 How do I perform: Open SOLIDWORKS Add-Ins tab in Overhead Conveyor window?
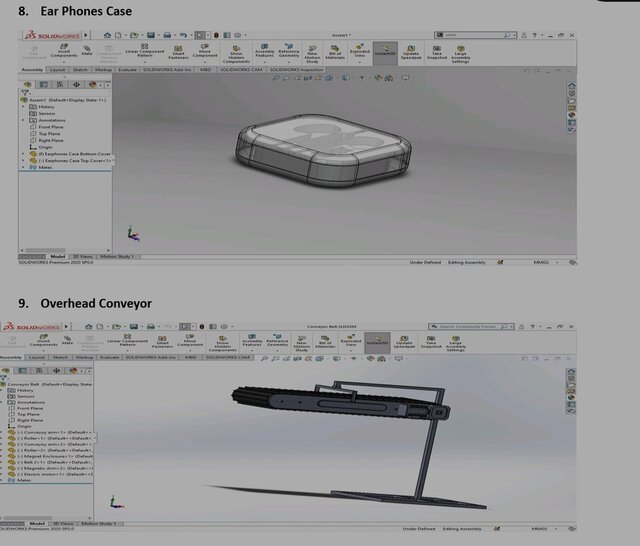click(x=151, y=357)
